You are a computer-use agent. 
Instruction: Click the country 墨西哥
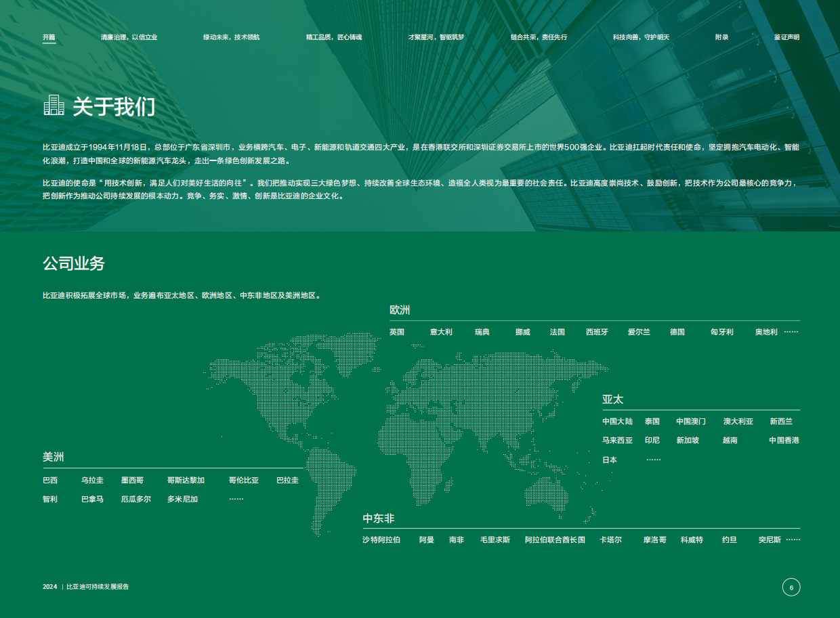point(133,480)
